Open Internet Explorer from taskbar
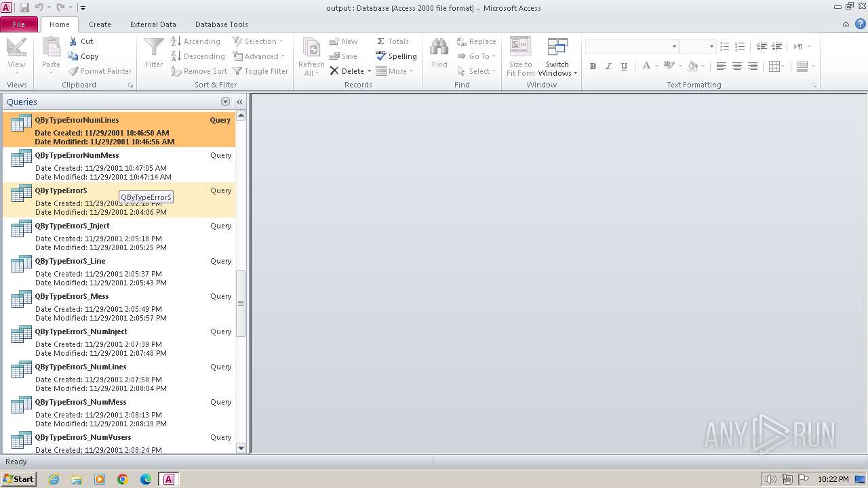Image resolution: width=868 pixels, height=488 pixels. (54, 479)
